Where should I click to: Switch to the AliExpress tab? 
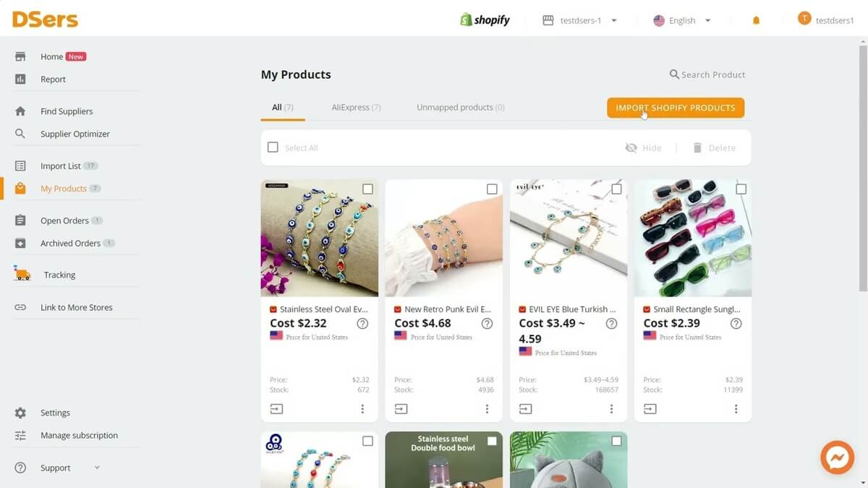tap(356, 107)
